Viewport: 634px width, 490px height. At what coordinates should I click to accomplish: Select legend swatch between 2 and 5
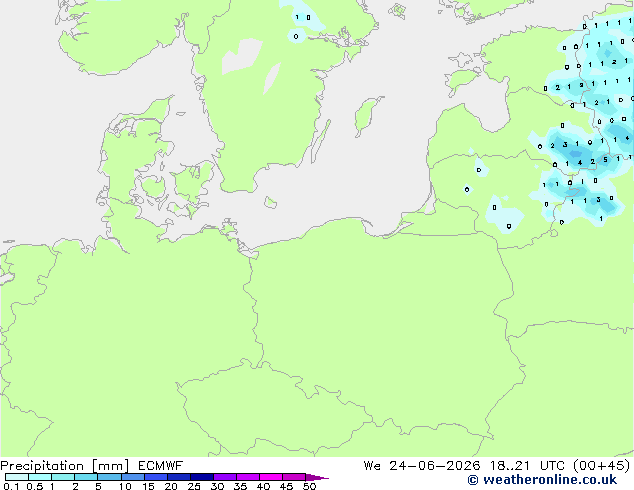[x=86, y=477]
